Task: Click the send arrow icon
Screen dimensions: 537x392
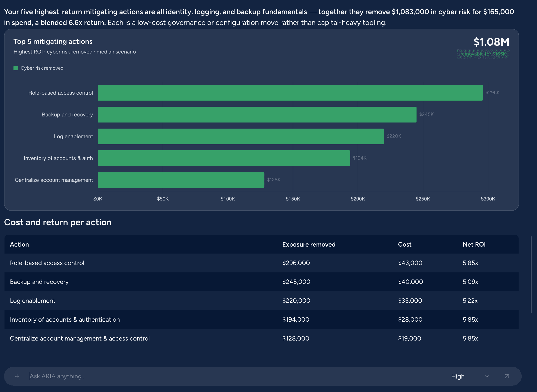Action: (x=507, y=376)
